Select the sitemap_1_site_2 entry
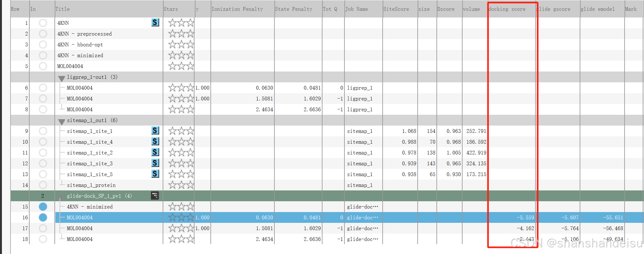This screenshot has height=254, width=644. (x=90, y=153)
